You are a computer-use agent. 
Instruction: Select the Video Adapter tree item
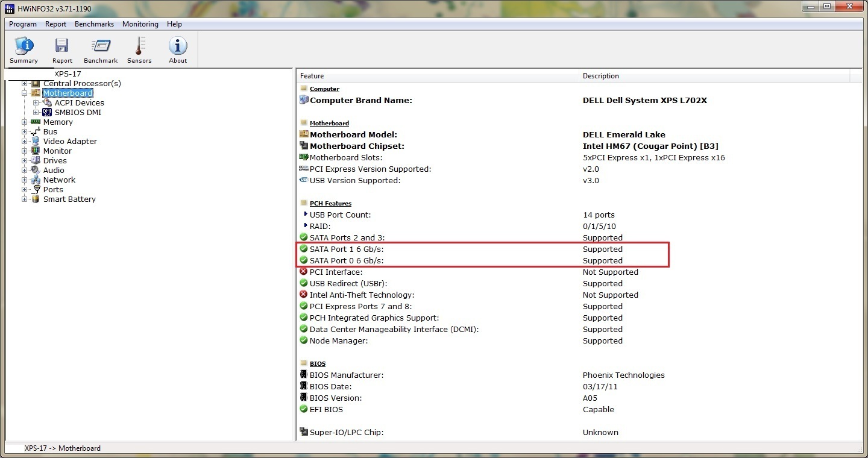click(70, 142)
